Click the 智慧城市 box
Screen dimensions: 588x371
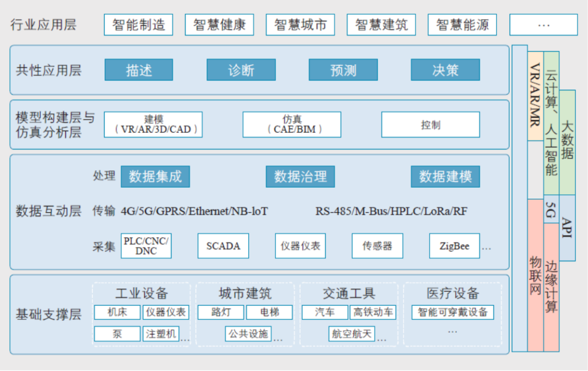pos(300,25)
